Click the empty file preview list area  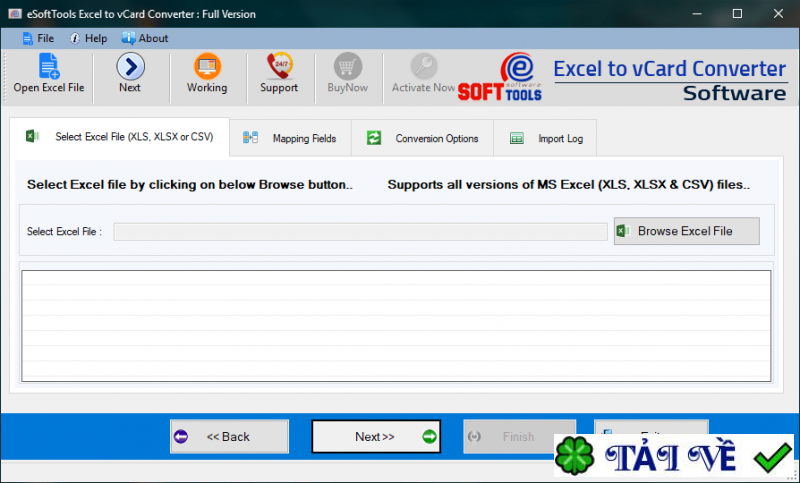(396, 326)
